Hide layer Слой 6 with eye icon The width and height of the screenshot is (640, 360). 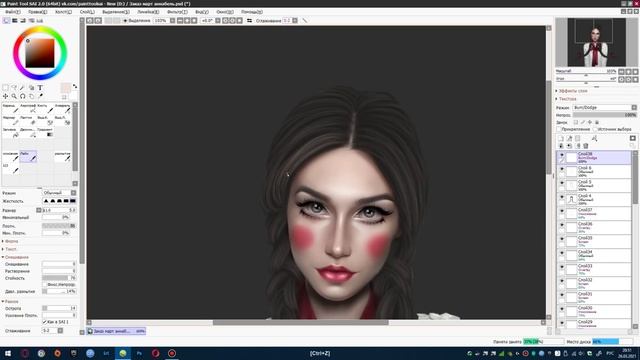click(x=562, y=169)
